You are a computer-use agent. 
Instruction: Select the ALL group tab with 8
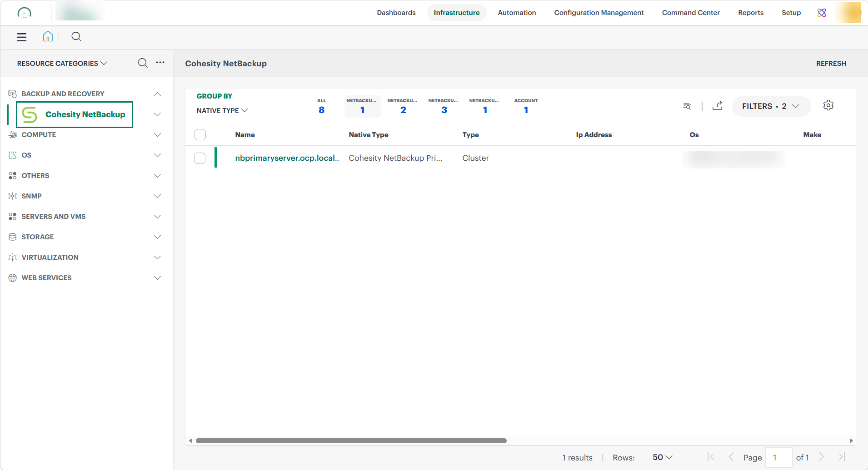(x=321, y=106)
